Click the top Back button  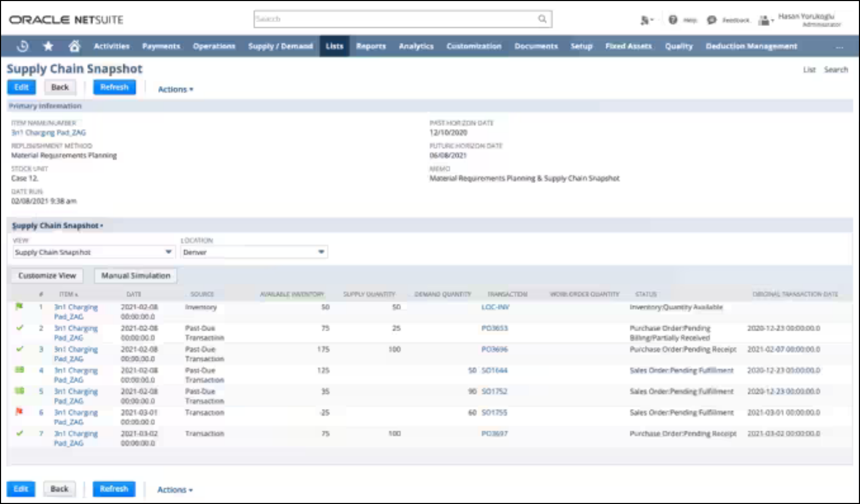60,87
